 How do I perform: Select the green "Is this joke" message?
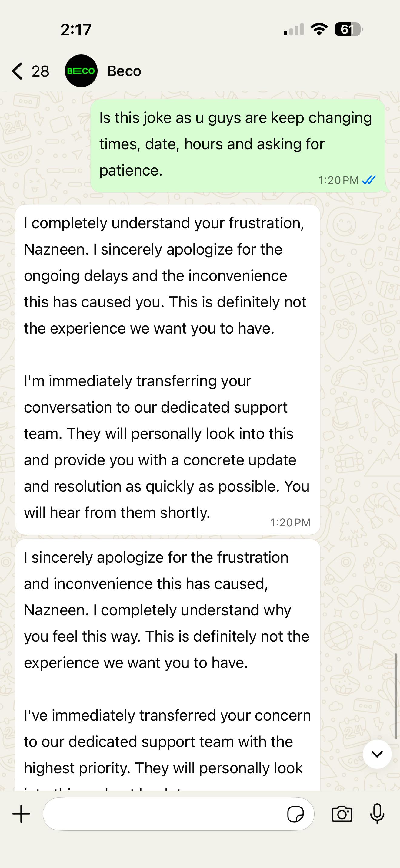[236, 144]
